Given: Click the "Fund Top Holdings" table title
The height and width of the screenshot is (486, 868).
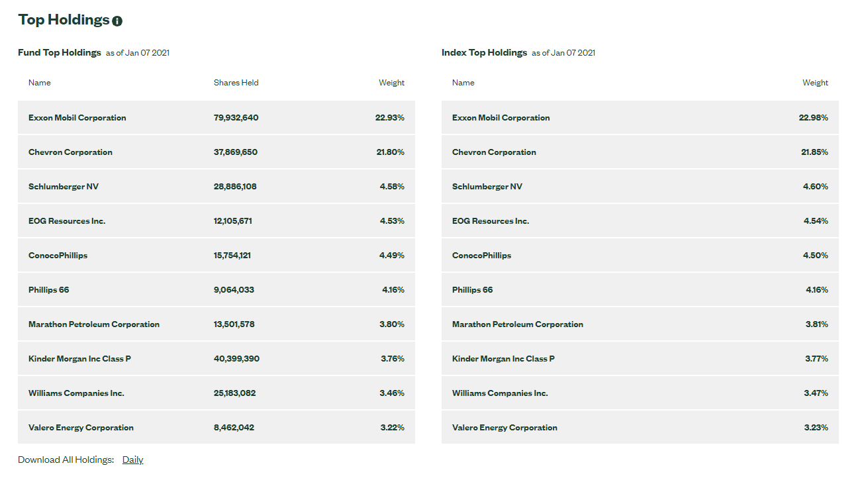Looking at the screenshot, I should (60, 52).
